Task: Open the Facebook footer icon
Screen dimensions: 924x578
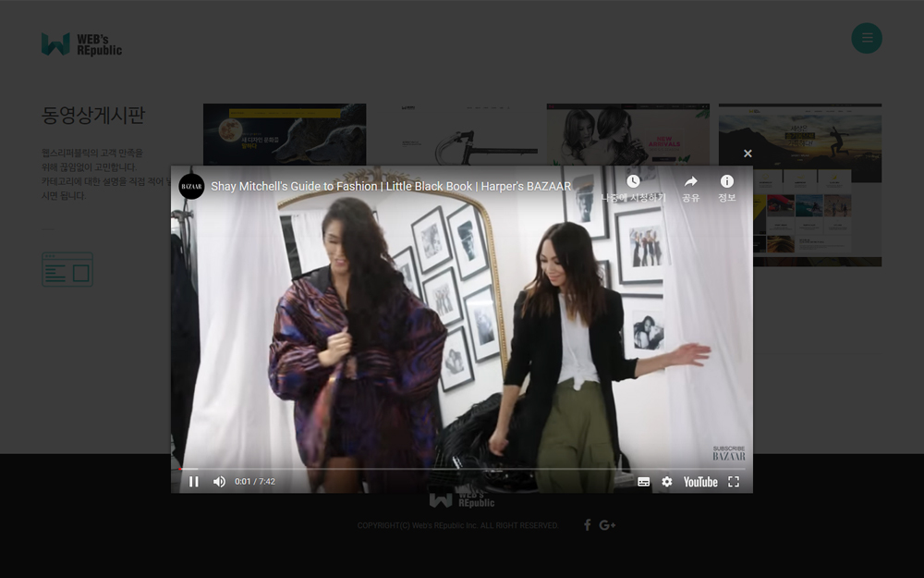Action: click(x=587, y=525)
